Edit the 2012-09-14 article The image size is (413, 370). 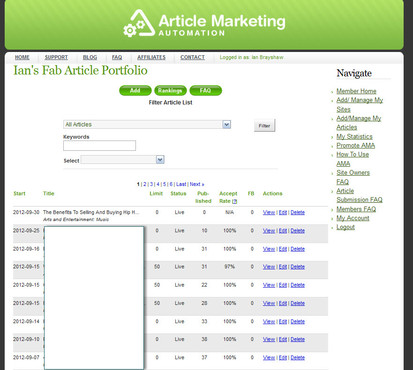tap(283, 322)
